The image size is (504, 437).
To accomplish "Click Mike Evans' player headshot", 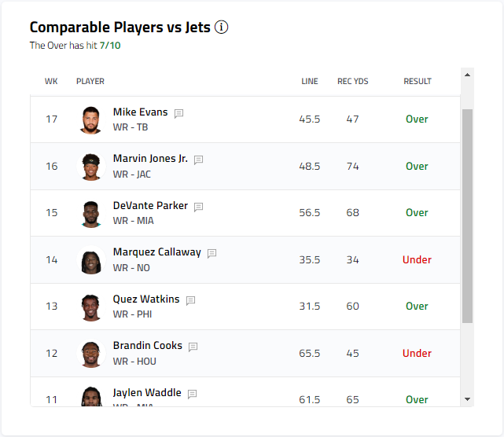I will click(x=91, y=119).
